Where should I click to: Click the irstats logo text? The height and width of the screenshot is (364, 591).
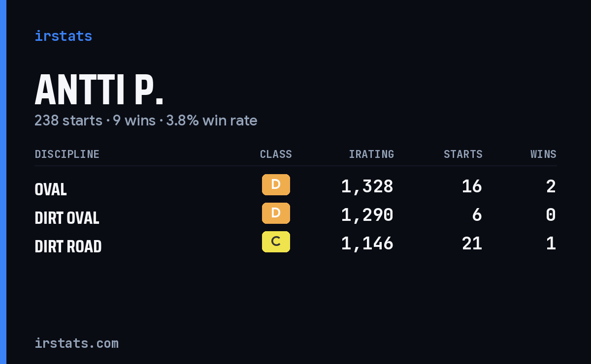pyautogui.click(x=63, y=36)
